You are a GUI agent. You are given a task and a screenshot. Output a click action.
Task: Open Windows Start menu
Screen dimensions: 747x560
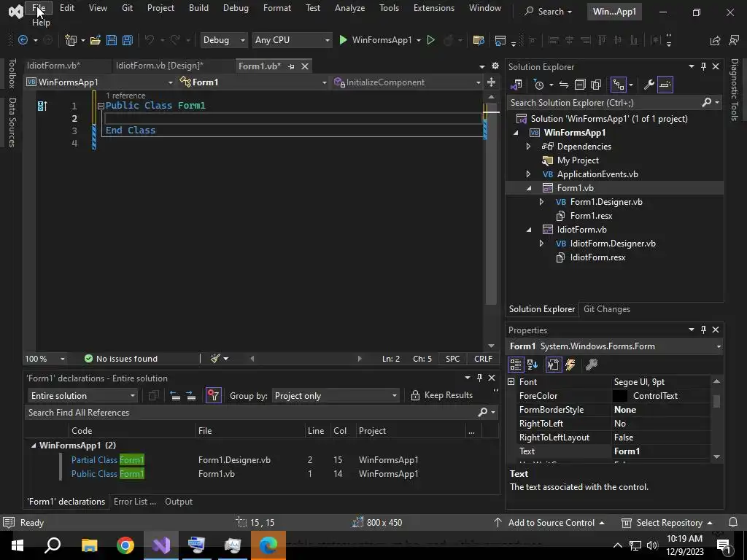click(x=18, y=545)
